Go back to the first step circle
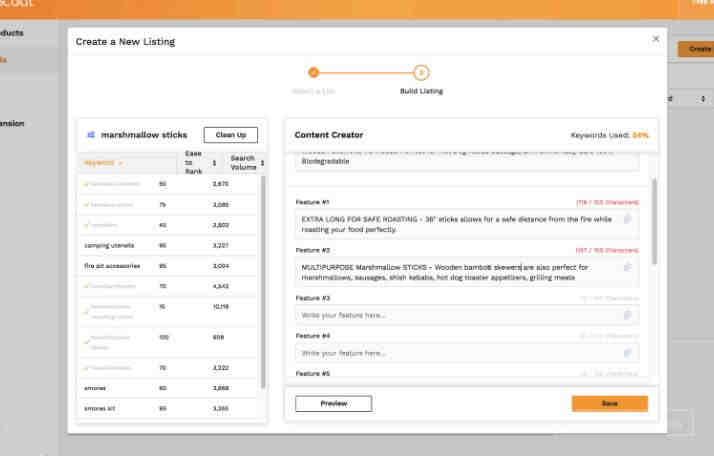 313,72
